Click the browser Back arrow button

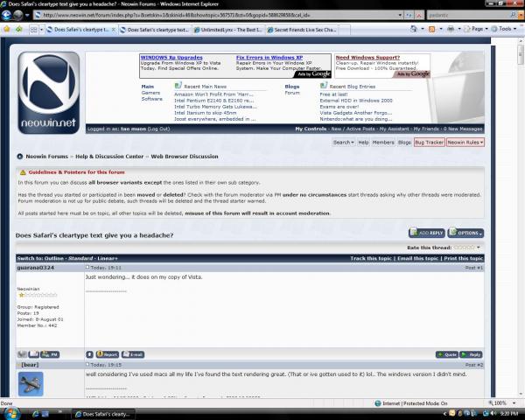pos(6,15)
